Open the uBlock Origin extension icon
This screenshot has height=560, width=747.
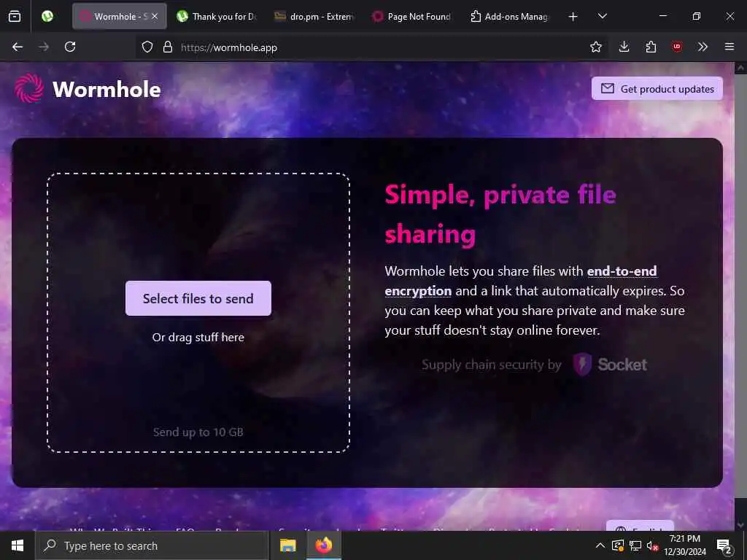pos(677,47)
